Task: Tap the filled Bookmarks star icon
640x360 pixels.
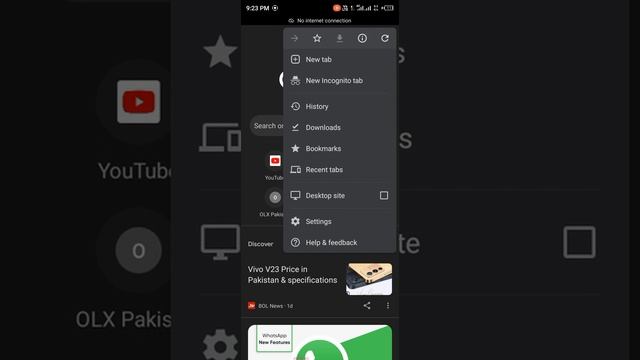Action: (295, 149)
